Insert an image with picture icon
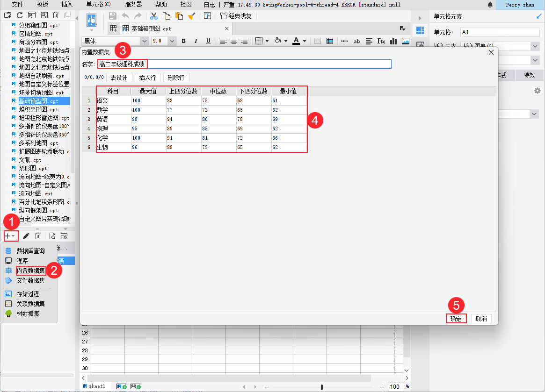The image size is (545, 392). 406,41
